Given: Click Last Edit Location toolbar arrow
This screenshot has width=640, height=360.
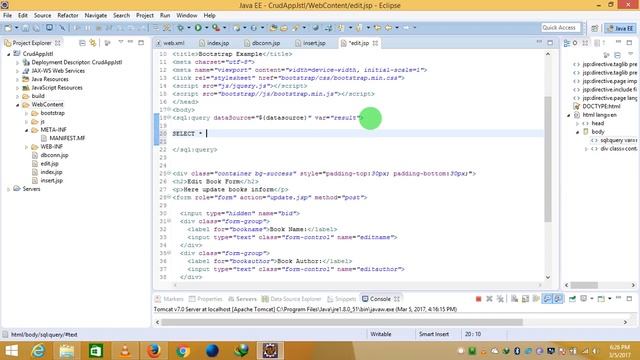Looking at the screenshot, I should pos(378,28).
